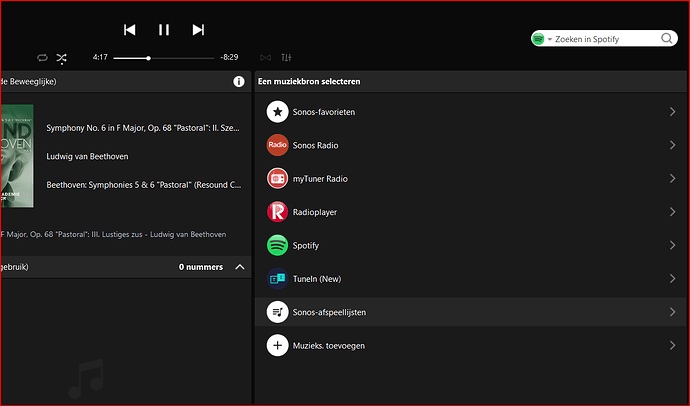The width and height of the screenshot is (690, 406).
Task: Click the track info icon
Action: (239, 81)
